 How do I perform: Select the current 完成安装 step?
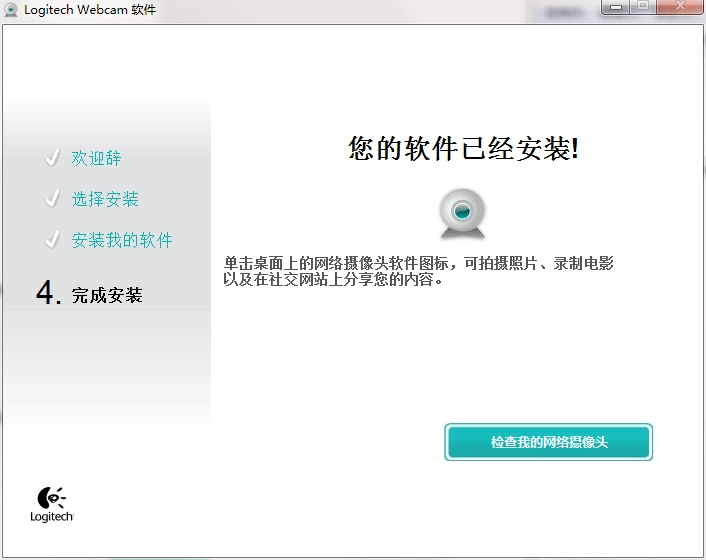pyautogui.click(x=107, y=295)
